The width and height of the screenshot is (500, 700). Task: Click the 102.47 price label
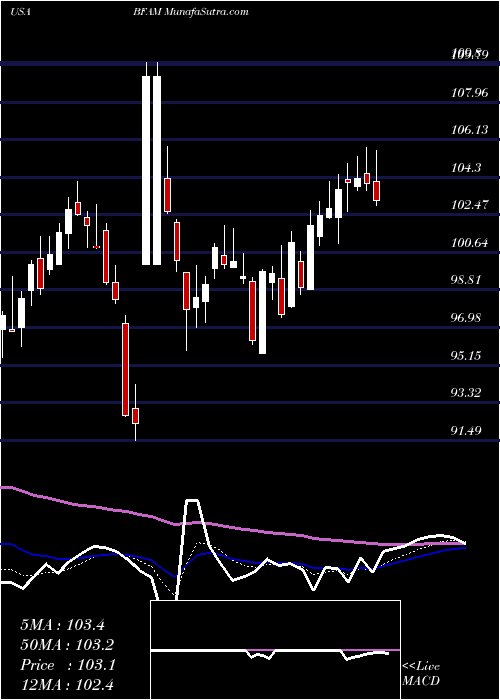point(470,205)
